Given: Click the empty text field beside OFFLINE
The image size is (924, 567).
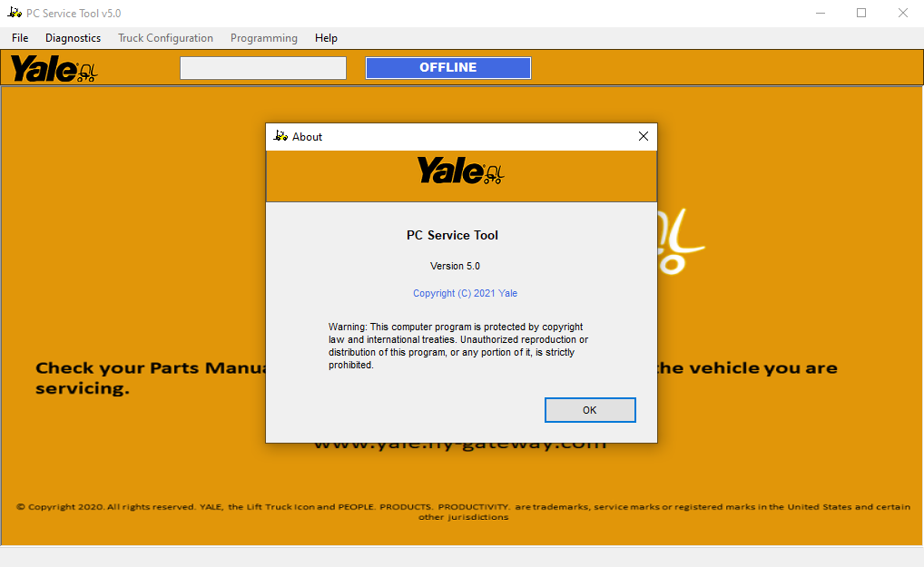Looking at the screenshot, I should (x=263, y=68).
